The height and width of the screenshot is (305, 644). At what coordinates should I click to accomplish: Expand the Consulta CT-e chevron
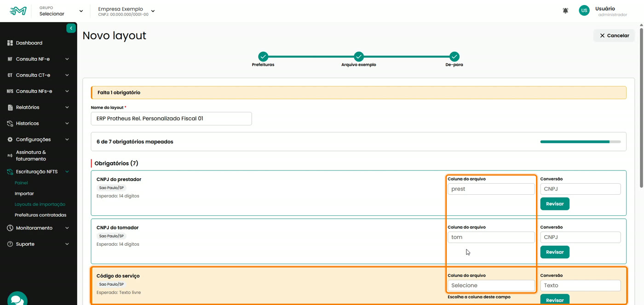(67, 75)
